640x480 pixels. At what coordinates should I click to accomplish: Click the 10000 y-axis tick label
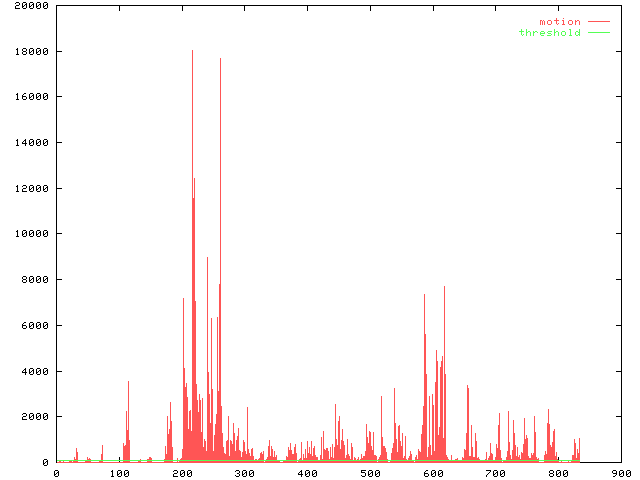click(x=29, y=234)
